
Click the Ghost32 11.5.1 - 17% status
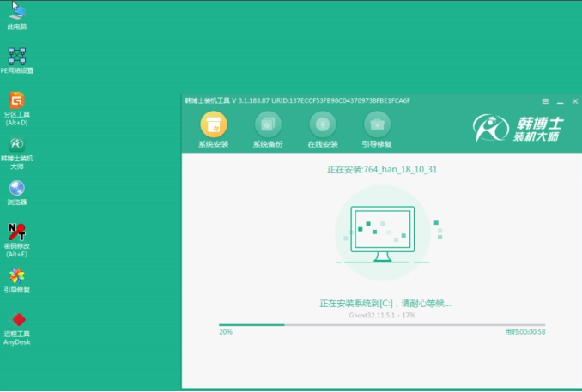(x=382, y=316)
